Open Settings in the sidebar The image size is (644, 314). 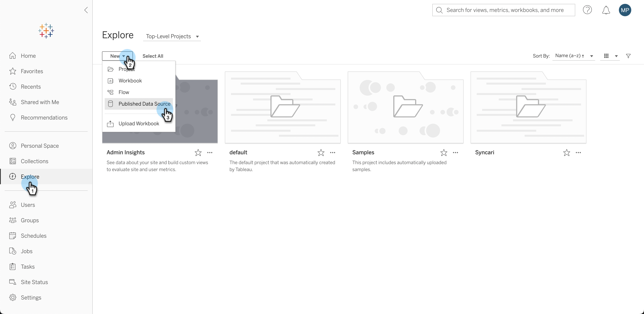click(x=46, y=298)
